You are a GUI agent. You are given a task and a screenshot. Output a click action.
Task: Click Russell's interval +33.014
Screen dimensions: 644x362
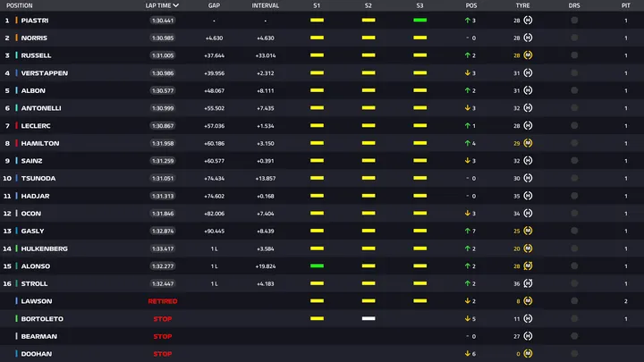266,55
